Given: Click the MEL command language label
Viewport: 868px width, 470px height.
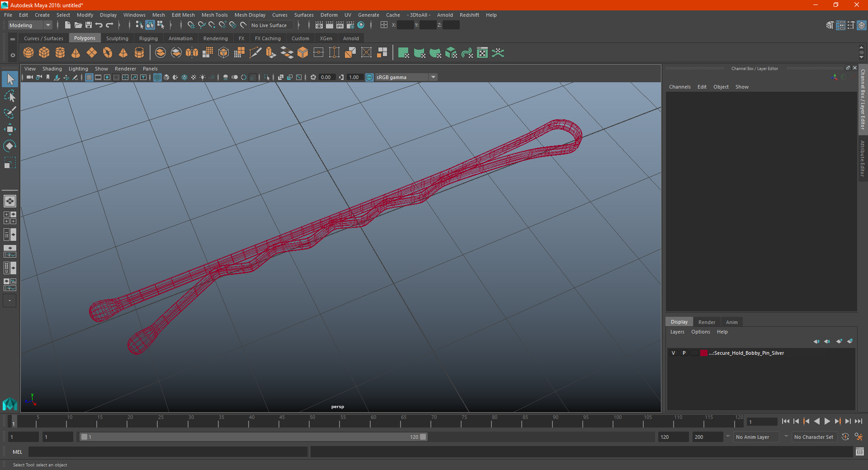Looking at the screenshot, I should (17, 452).
